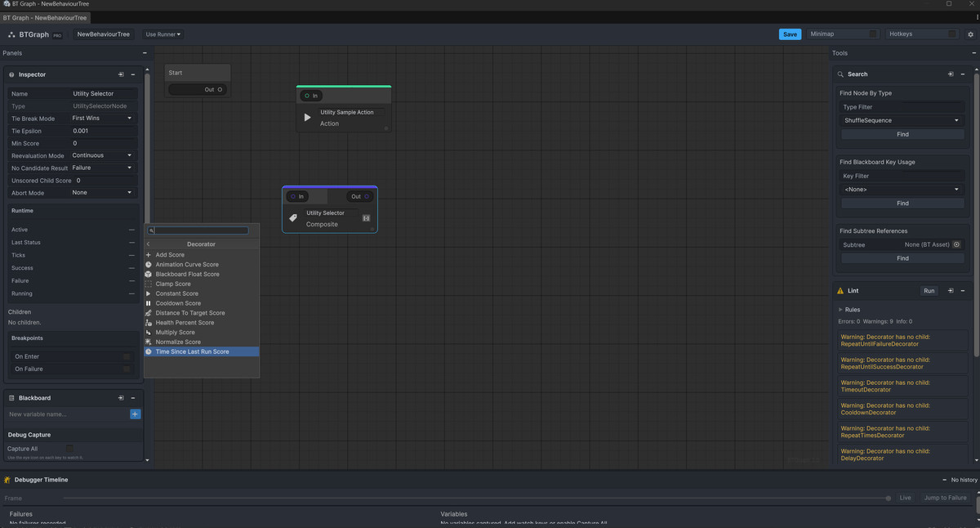Pop out the Blackboard panel
980x528 pixels.
pyautogui.click(x=121, y=398)
